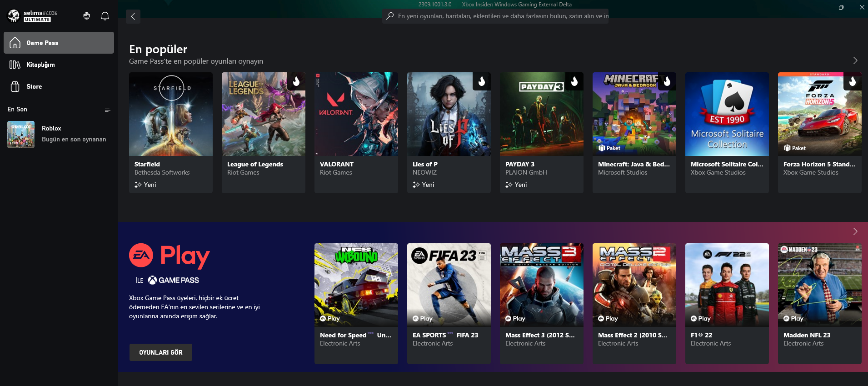Click 'PLAION GmbH' publisher text
This screenshot has width=868, height=386.
(x=526, y=173)
